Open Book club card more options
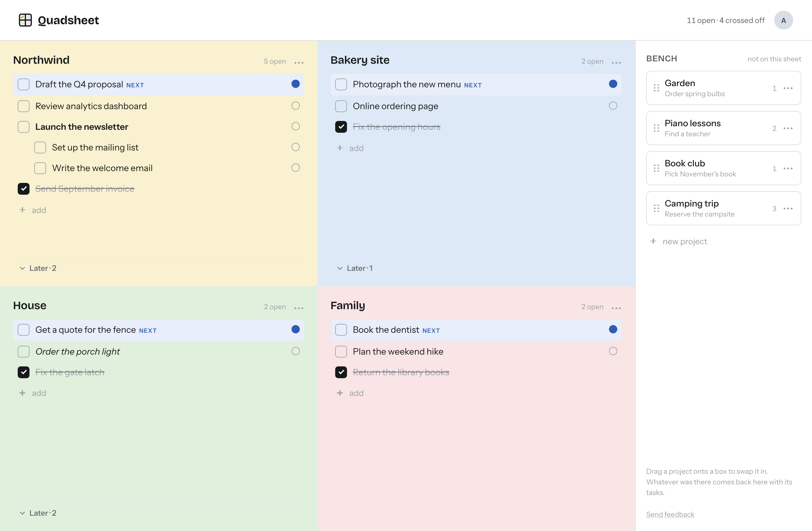Image resolution: width=812 pixels, height=531 pixels. [788, 168]
